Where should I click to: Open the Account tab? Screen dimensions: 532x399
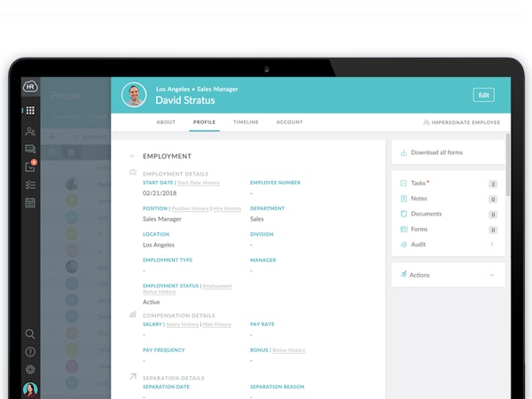(x=289, y=122)
